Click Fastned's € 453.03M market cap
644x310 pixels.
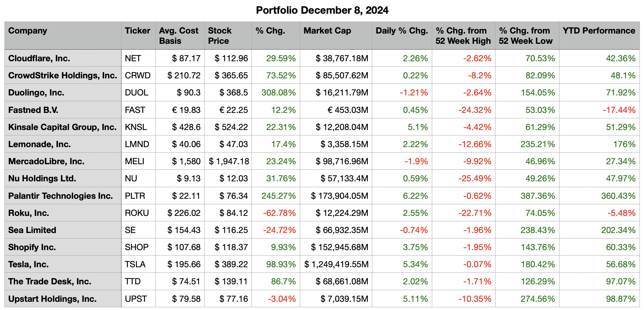coord(348,110)
